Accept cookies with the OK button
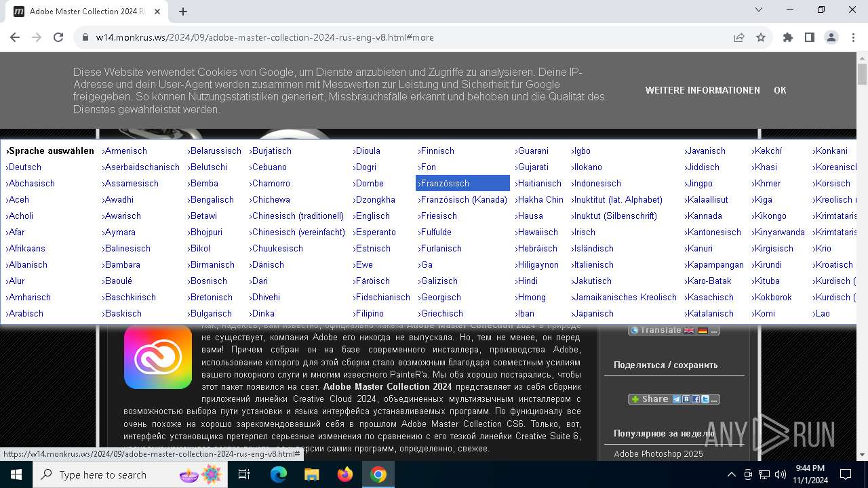Viewport: 868px width, 488px height. click(x=780, y=90)
